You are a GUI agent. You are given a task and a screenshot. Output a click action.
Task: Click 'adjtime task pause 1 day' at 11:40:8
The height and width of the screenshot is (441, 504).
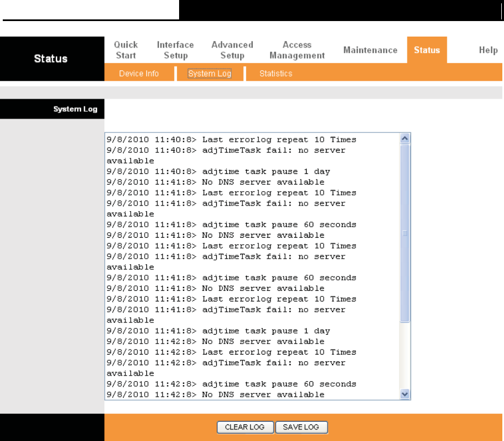click(266, 172)
